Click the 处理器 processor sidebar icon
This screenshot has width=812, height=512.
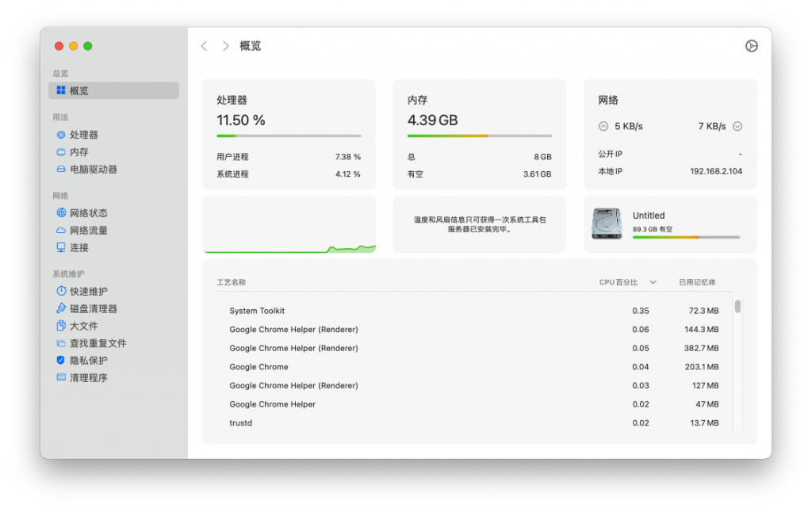(60, 135)
